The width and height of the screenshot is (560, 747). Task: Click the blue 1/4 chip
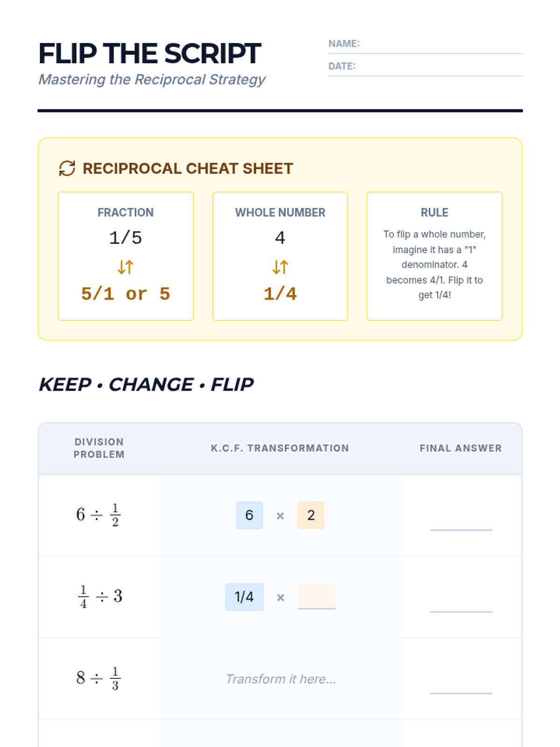click(244, 597)
